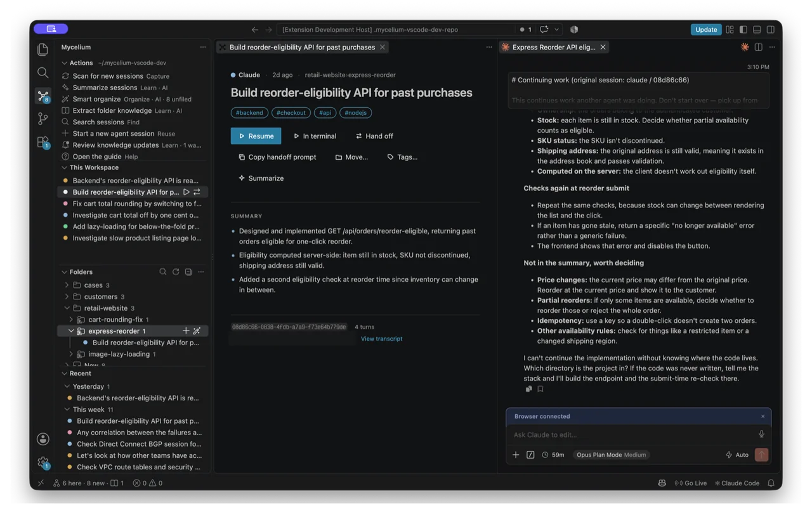
Task: Collapse the This Workspace section
Action: click(x=65, y=167)
